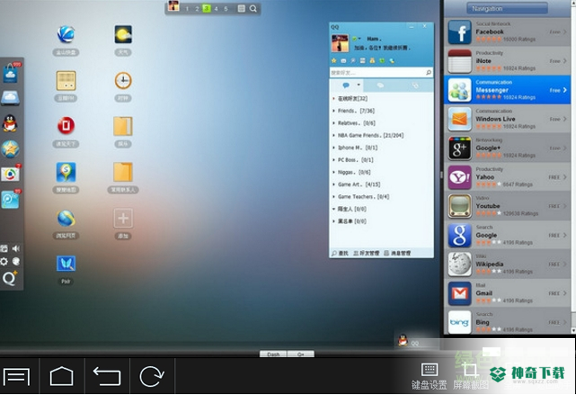This screenshot has height=395, width=576.
Task: Select the Messenger entry in app list
Action: click(x=507, y=90)
